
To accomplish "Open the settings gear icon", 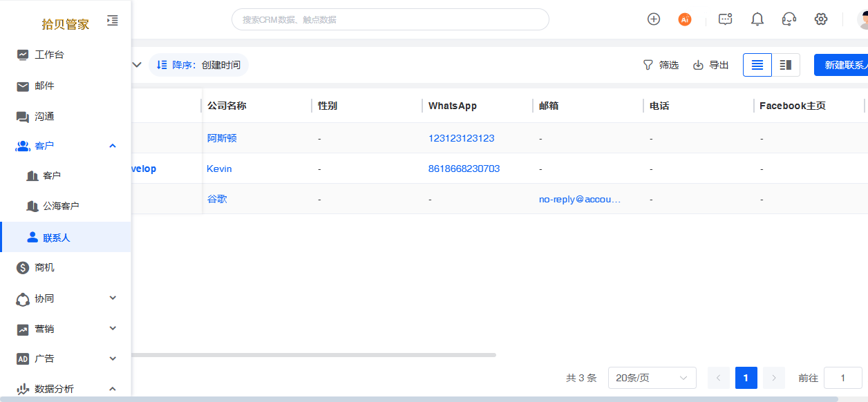I will point(821,19).
